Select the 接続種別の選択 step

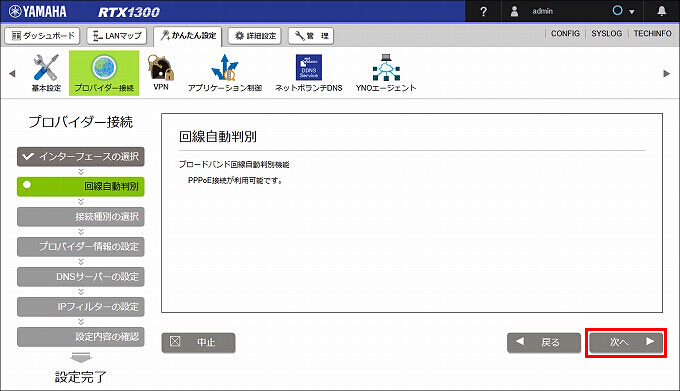81,216
